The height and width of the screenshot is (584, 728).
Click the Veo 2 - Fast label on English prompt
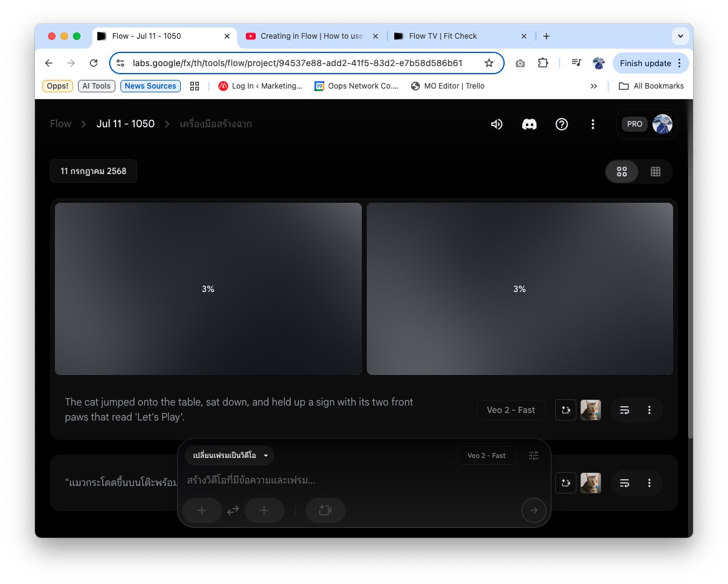(x=511, y=410)
